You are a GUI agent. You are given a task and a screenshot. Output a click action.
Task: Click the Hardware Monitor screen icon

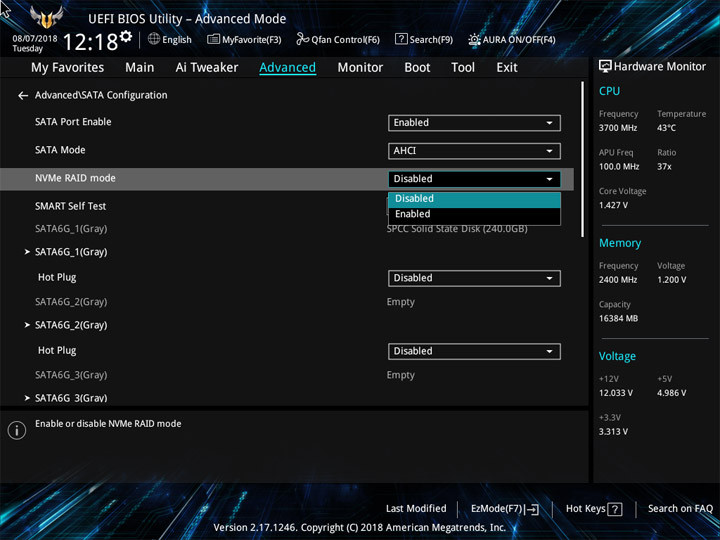(605, 67)
